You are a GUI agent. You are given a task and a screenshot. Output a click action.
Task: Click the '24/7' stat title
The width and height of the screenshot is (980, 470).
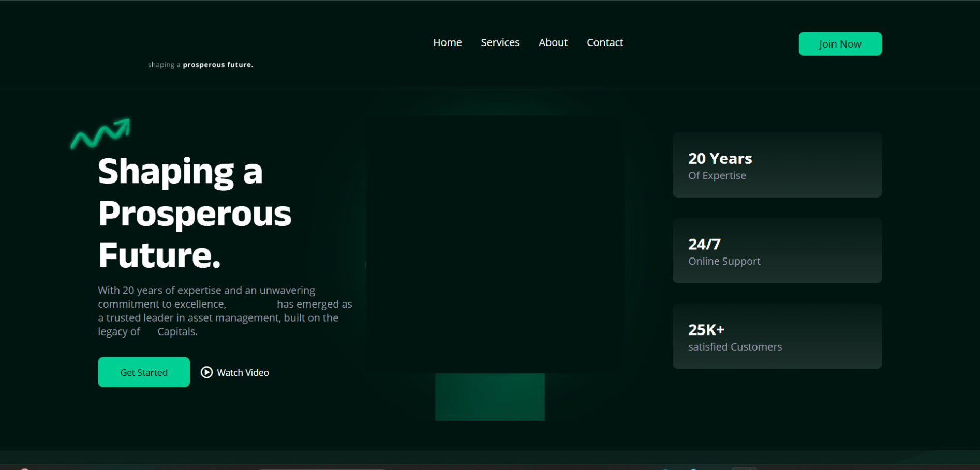coord(704,244)
